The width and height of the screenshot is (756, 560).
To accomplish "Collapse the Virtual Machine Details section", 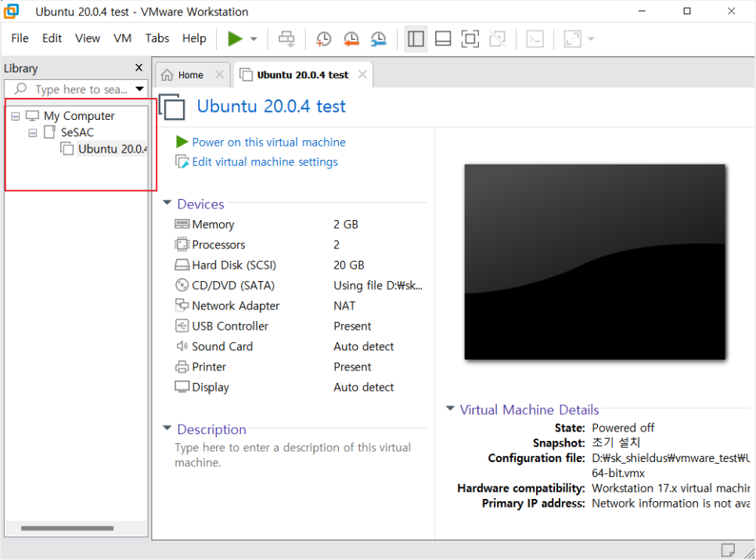I will point(450,408).
